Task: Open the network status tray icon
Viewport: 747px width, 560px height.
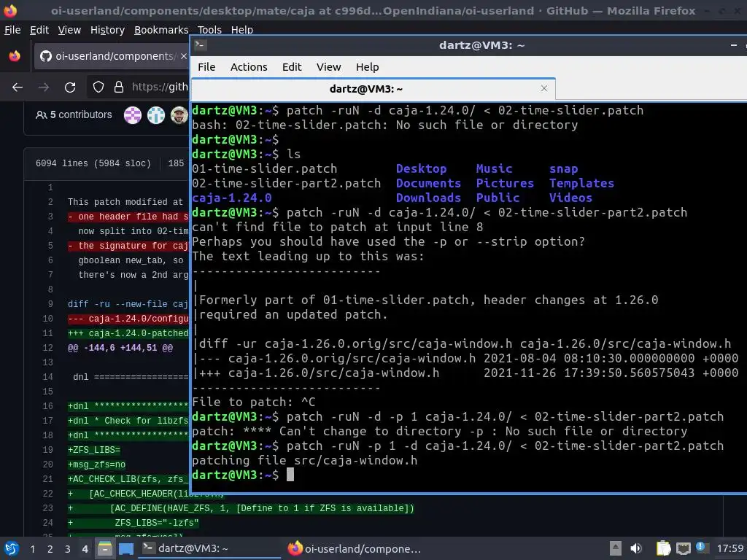Action: pyautogui.click(x=684, y=548)
